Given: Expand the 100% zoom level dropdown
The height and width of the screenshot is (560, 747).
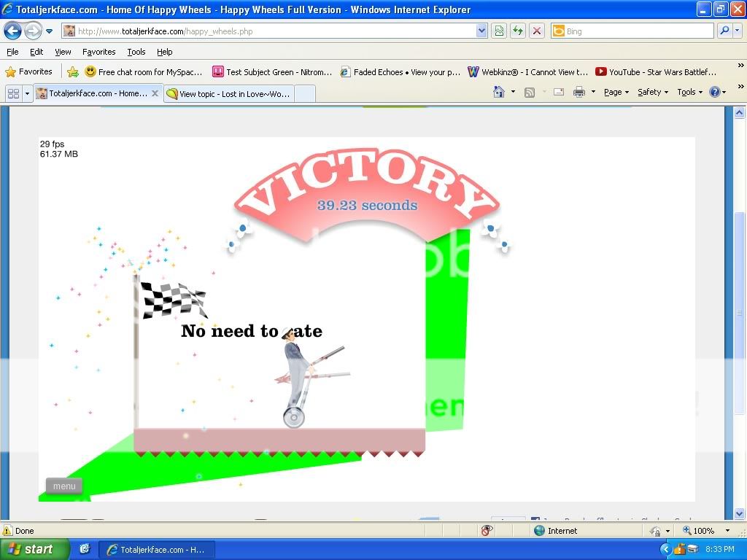Looking at the screenshot, I should click(727, 531).
